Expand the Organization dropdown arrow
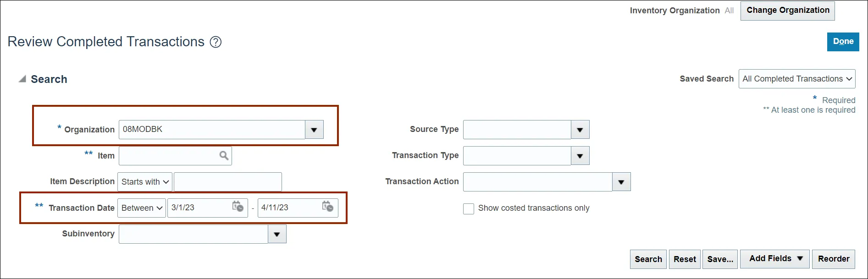 [x=314, y=130]
